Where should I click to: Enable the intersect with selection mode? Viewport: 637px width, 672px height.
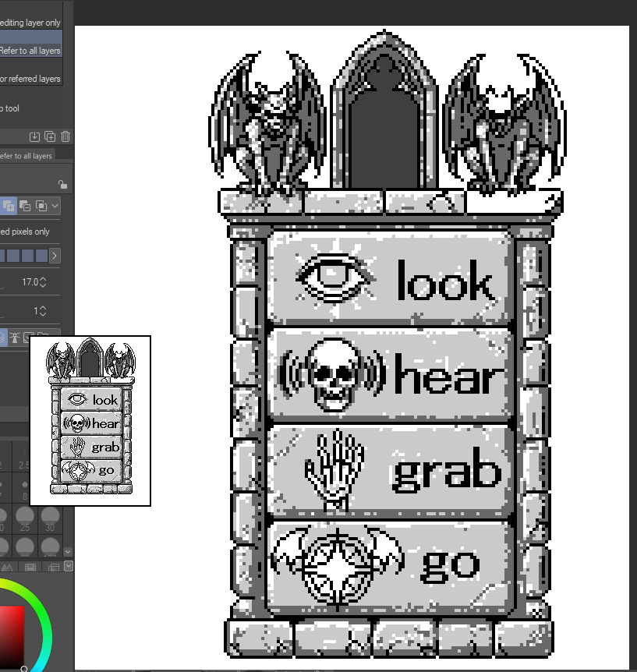(x=41, y=206)
